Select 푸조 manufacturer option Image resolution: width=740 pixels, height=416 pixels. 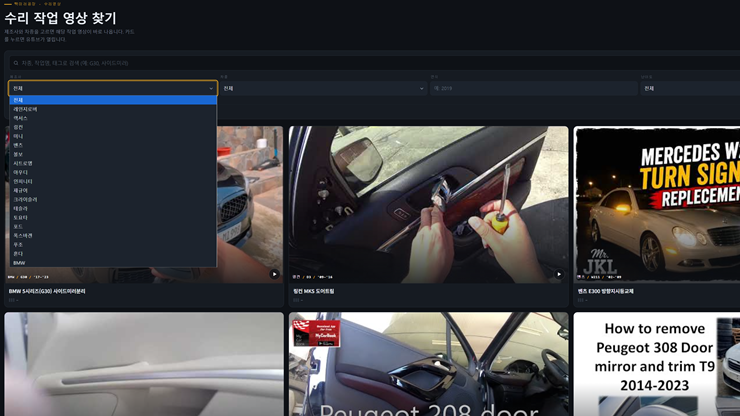tap(113, 245)
